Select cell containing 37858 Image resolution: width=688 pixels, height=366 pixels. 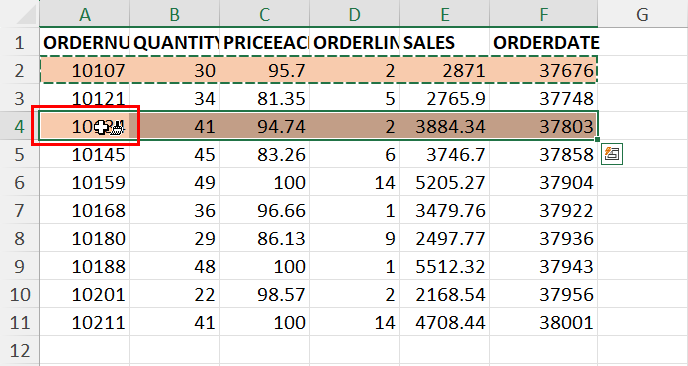tap(544, 154)
